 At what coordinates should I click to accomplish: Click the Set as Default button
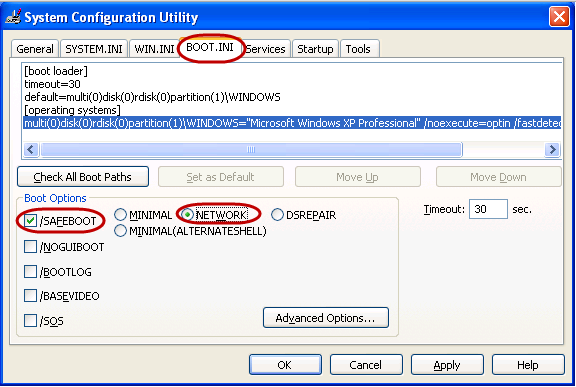(x=221, y=177)
